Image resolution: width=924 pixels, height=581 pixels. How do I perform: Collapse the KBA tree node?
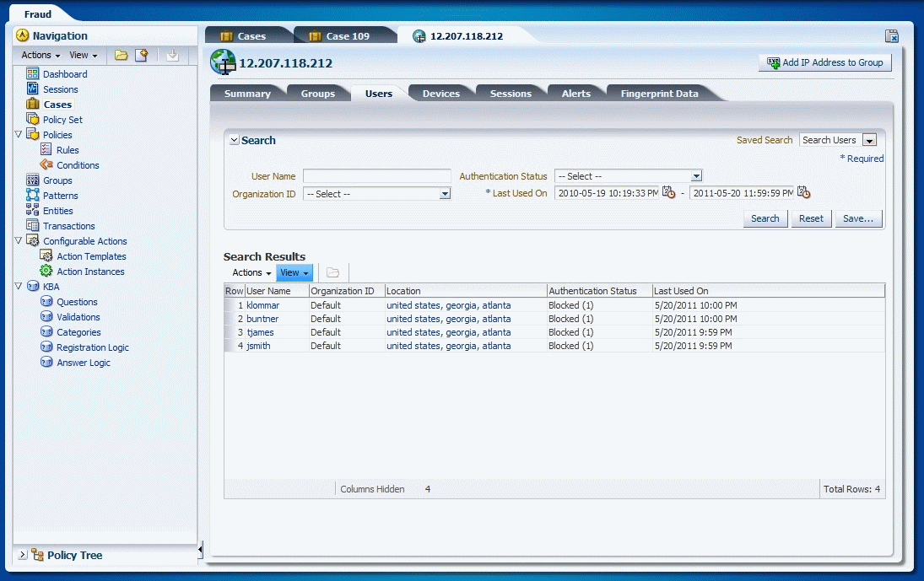[x=18, y=286]
